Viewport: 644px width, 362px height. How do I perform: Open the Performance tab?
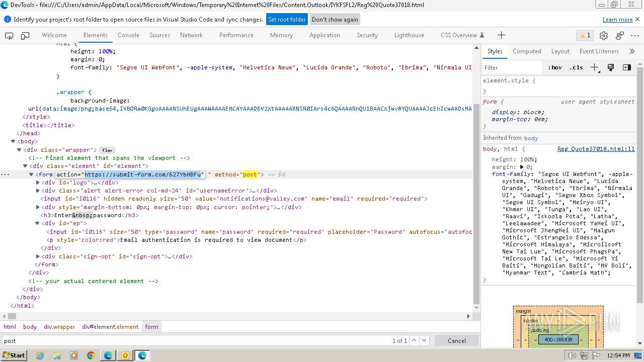[236, 35]
